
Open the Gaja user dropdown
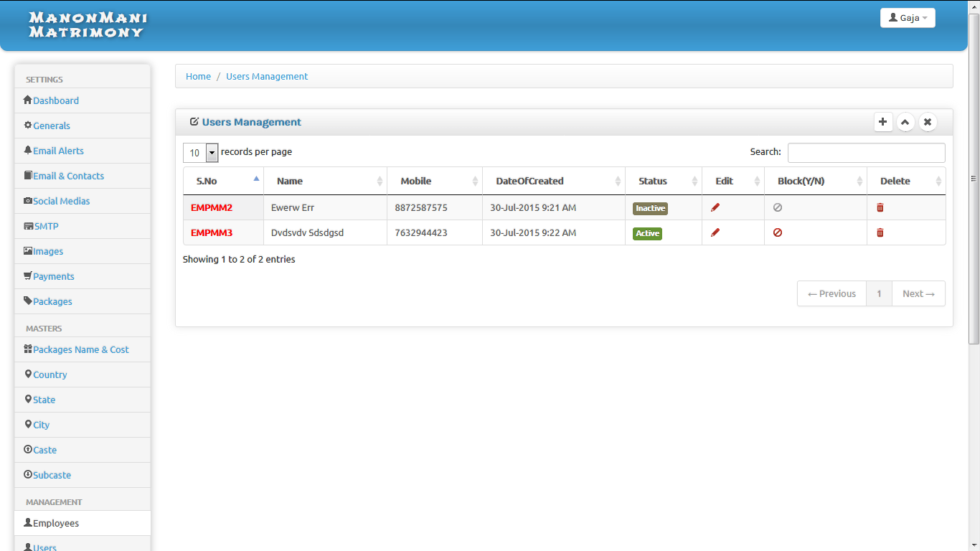(x=908, y=18)
